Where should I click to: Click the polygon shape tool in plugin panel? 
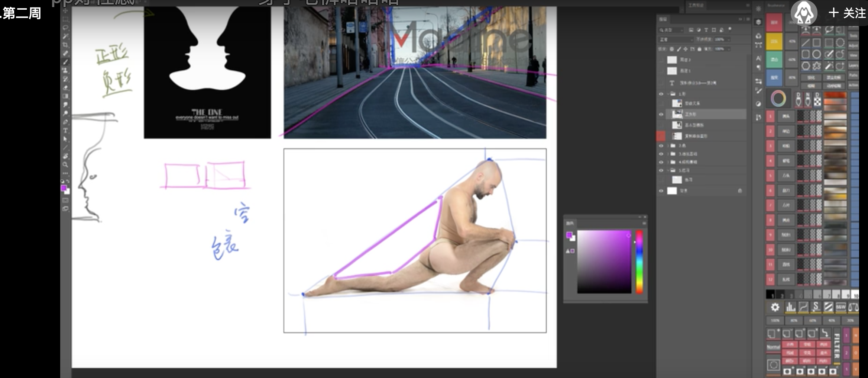(806, 66)
